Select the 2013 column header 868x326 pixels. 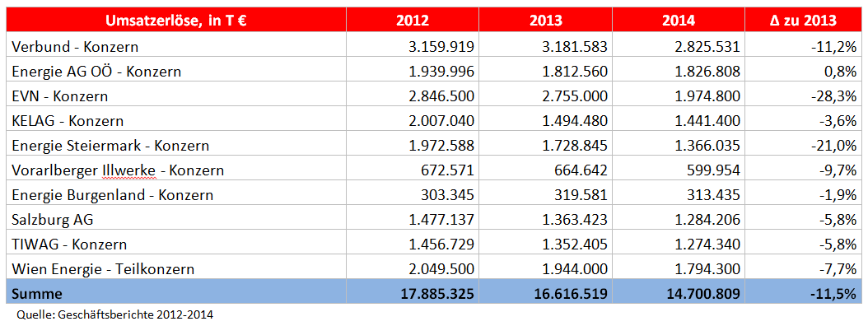coord(546,21)
